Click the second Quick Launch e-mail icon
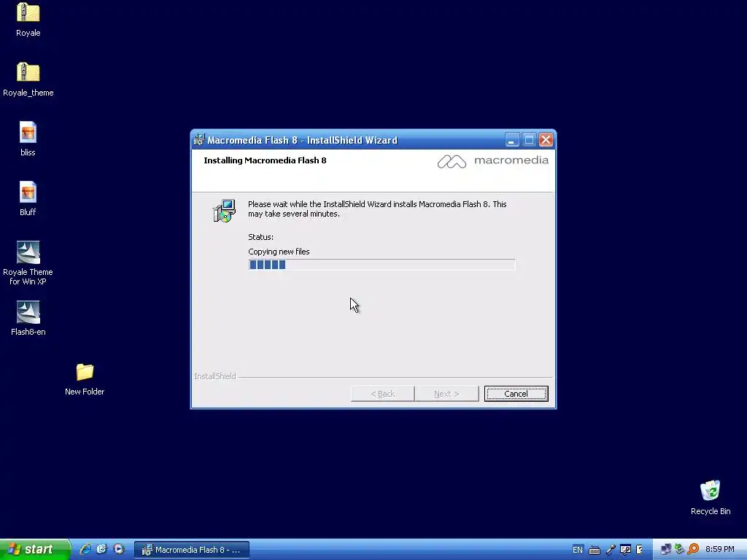The width and height of the screenshot is (747, 560). [x=102, y=550]
